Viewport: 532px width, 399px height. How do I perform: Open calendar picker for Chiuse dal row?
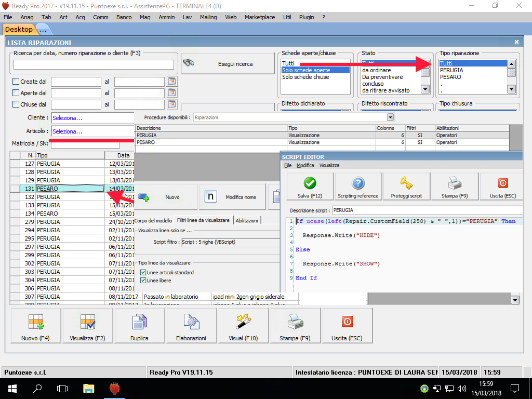pyautogui.click(x=172, y=104)
